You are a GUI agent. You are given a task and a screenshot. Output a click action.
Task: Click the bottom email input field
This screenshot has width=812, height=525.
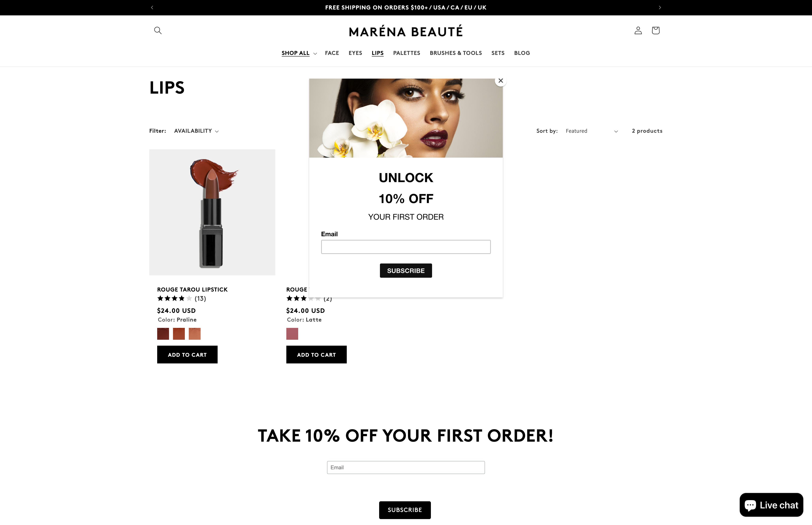point(405,467)
